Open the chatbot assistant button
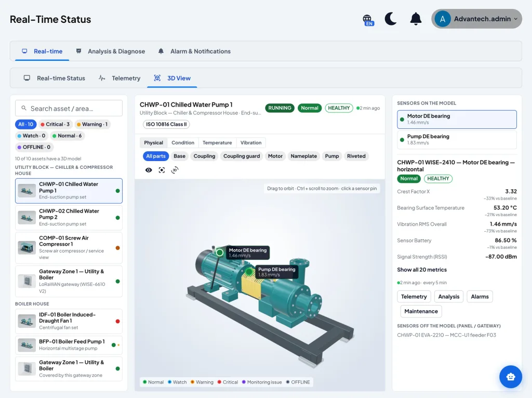 coord(511,377)
